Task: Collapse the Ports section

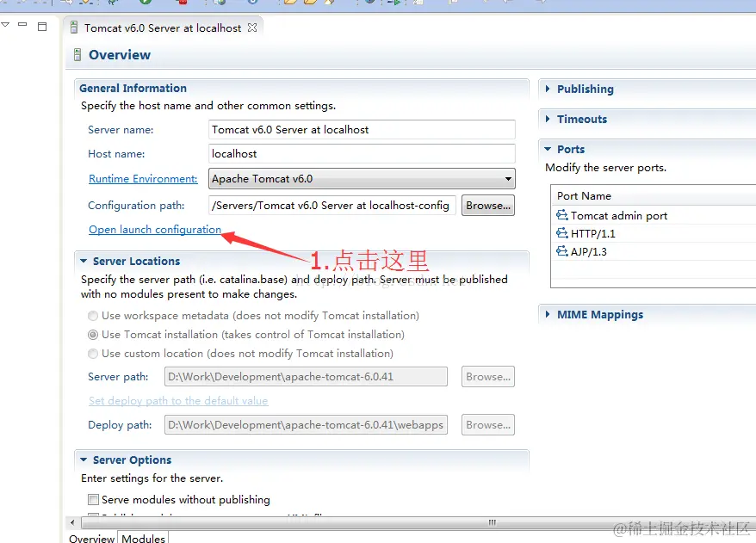Action: 548,149
